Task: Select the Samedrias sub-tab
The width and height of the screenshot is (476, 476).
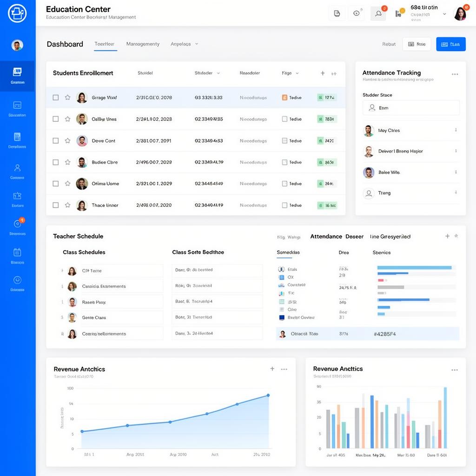Action: click(288, 252)
